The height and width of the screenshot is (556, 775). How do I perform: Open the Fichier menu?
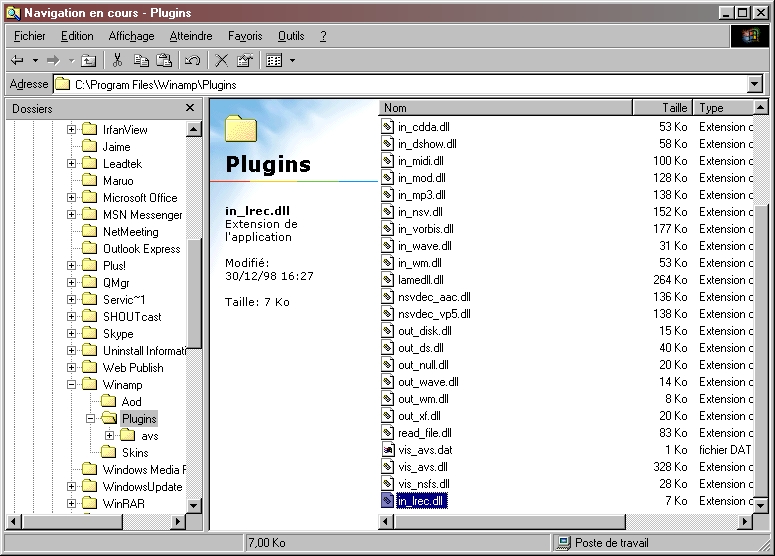pyautogui.click(x=30, y=36)
